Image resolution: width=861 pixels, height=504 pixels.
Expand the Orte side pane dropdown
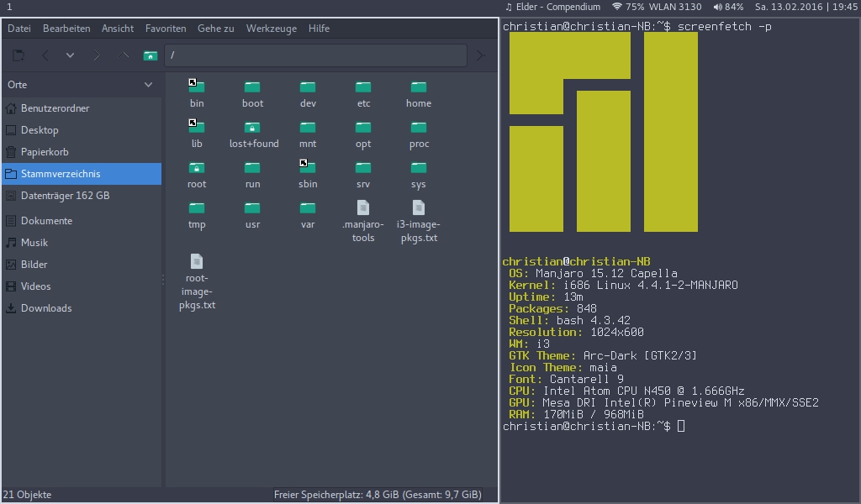tap(148, 85)
